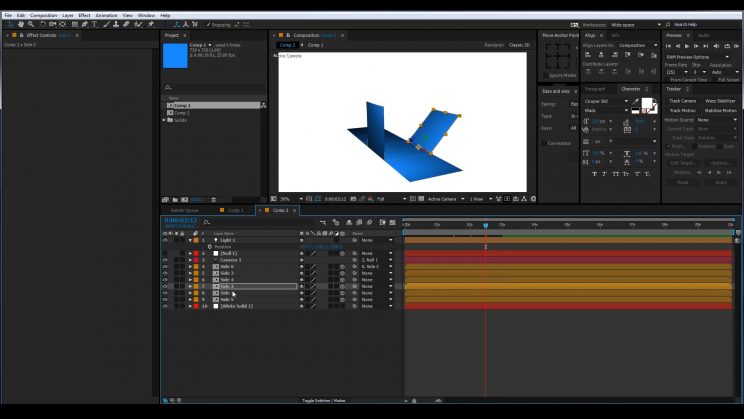The image size is (744, 419).
Task: Click the search icon in timeline panel
Action: (206, 222)
